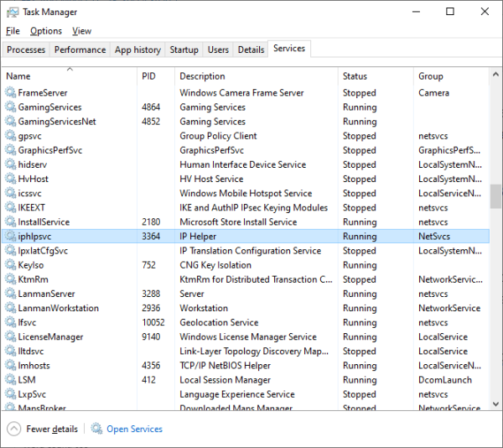Open the View menu
Image resolution: width=503 pixels, height=448 pixels.
[x=82, y=31]
